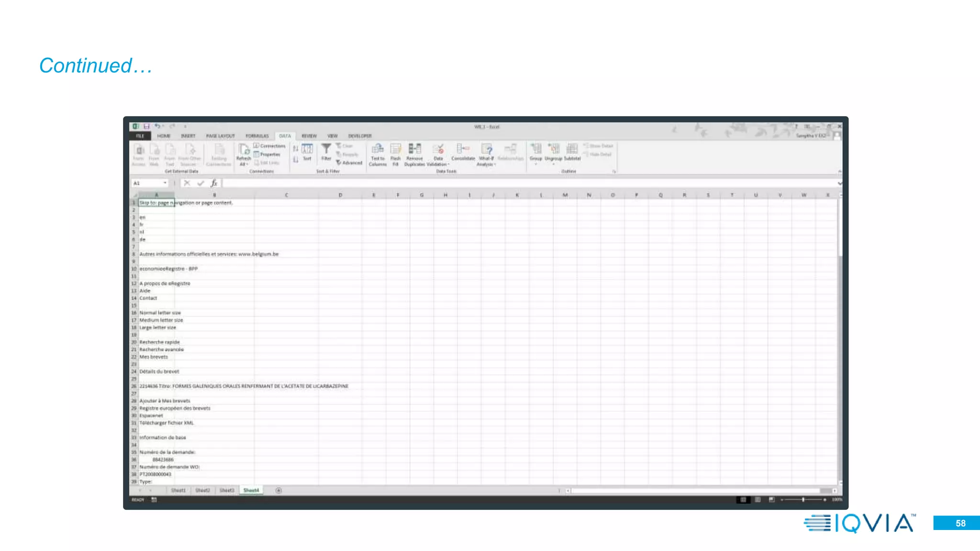The width and height of the screenshot is (980, 551).
Task: Open the FORMULAS ribbon tab
Action: click(257, 136)
